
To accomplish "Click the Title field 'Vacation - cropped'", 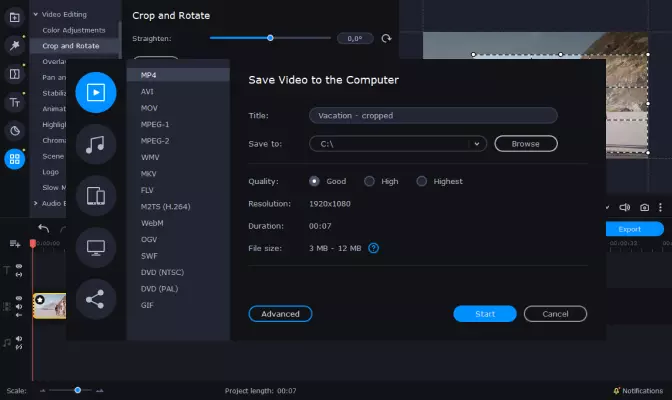I will click(x=433, y=116).
